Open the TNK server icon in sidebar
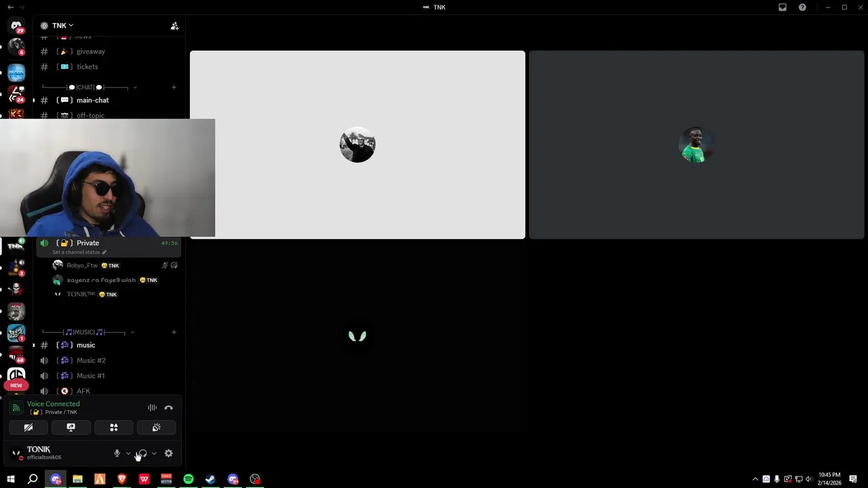868x488 pixels. click(x=16, y=246)
